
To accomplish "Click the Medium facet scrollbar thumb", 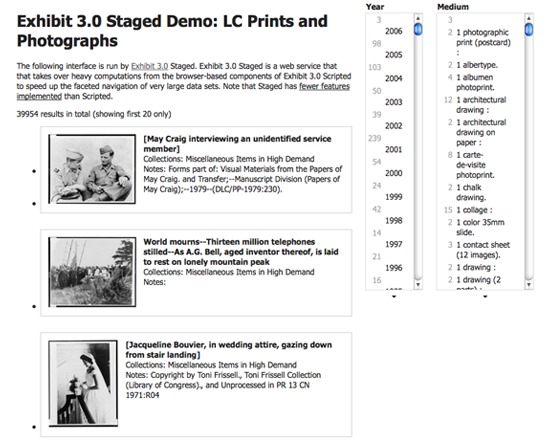I will [529, 29].
